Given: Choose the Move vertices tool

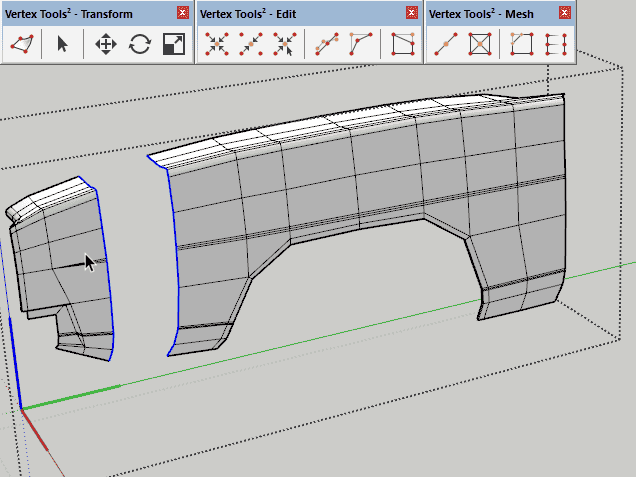Looking at the screenshot, I should (106, 44).
